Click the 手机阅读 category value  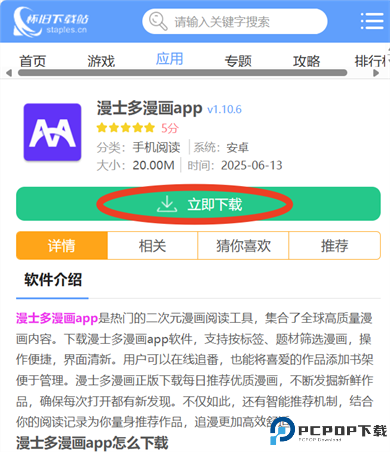[x=157, y=147]
